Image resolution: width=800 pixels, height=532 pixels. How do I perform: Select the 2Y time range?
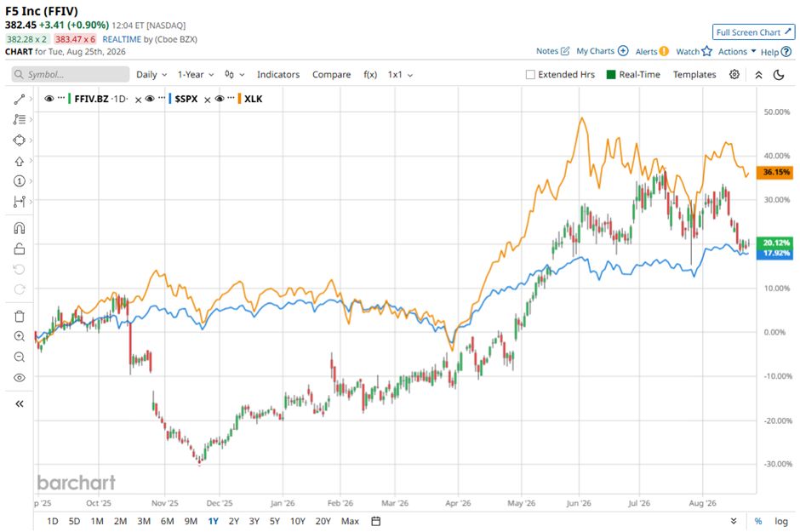coord(234,521)
